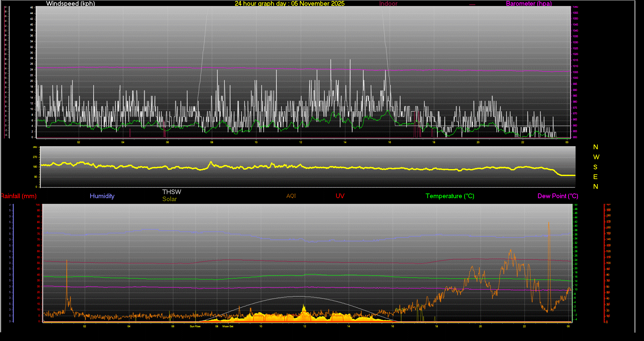Click the Sun Set marker label
The image size is (644, 341).
(x=400, y=309)
